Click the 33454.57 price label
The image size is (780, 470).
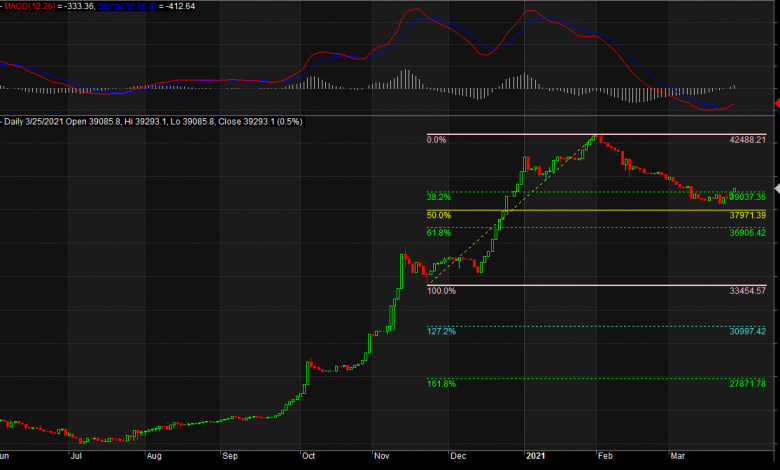pos(747,291)
